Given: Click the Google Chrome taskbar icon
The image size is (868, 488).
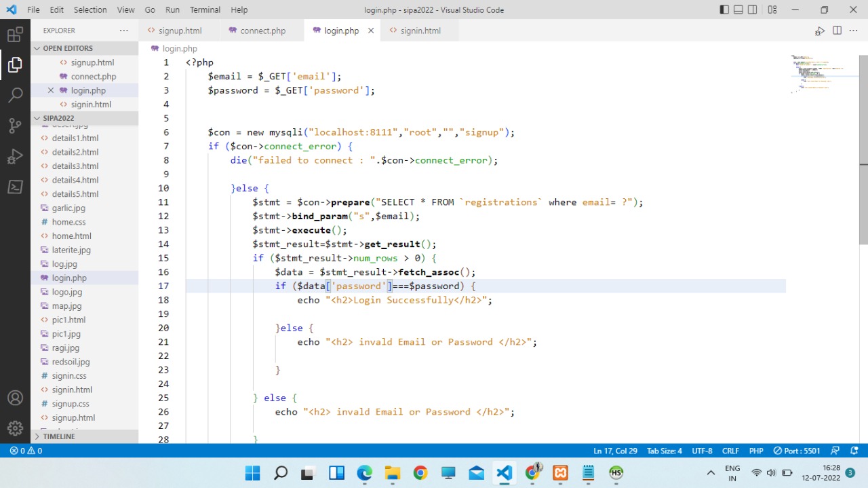Looking at the screenshot, I should [420, 473].
